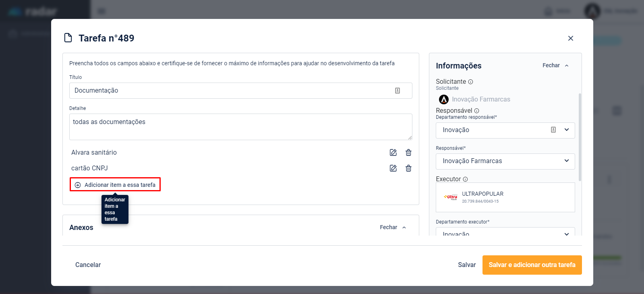The width and height of the screenshot is (644, 294).
Task: Edit the cartão CNPJ item
Action: point(393,168)
